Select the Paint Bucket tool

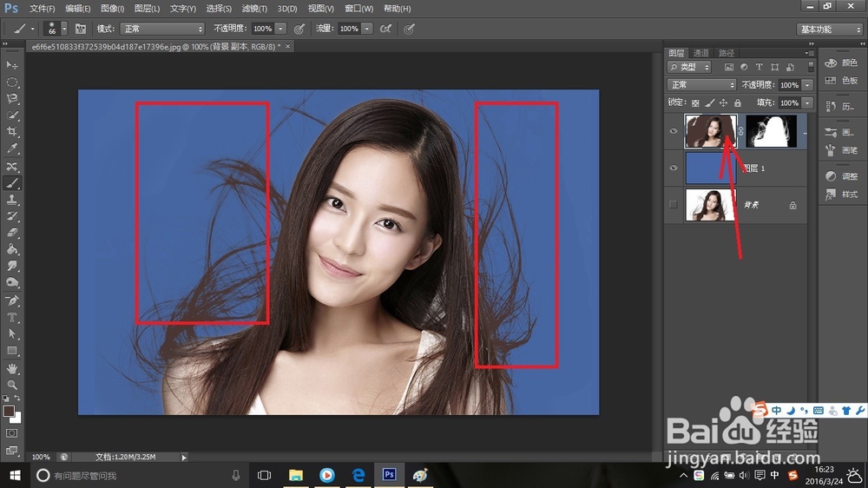(x=12, y=249)
